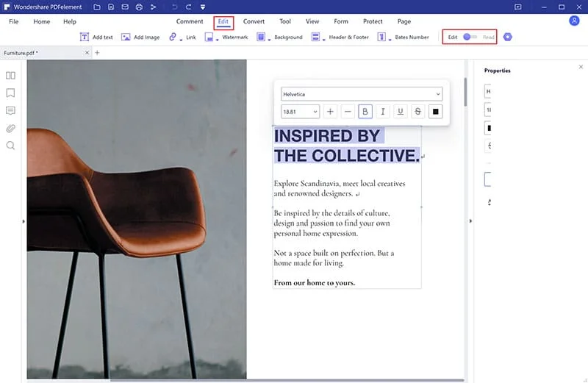The height and width of the screenshot is (383, 588).
Task: Expand the left panel arrow
Action: (24, 221)
